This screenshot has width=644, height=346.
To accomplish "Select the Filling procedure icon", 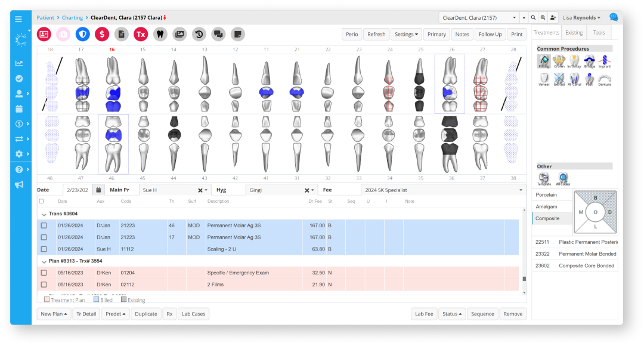I will [x=544, y=60].
